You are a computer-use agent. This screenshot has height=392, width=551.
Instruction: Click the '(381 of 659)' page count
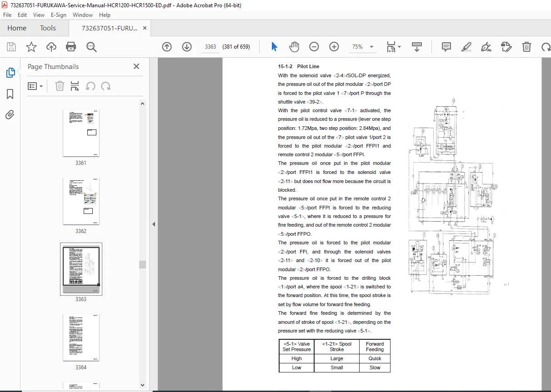[x=236, y=47]
